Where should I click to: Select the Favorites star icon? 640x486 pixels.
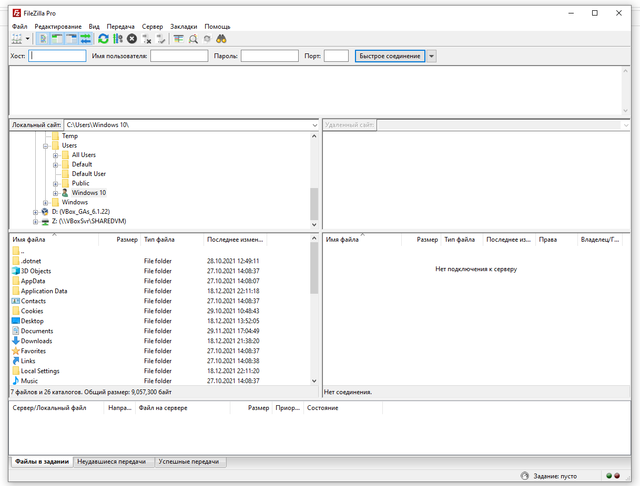point(16,351)
